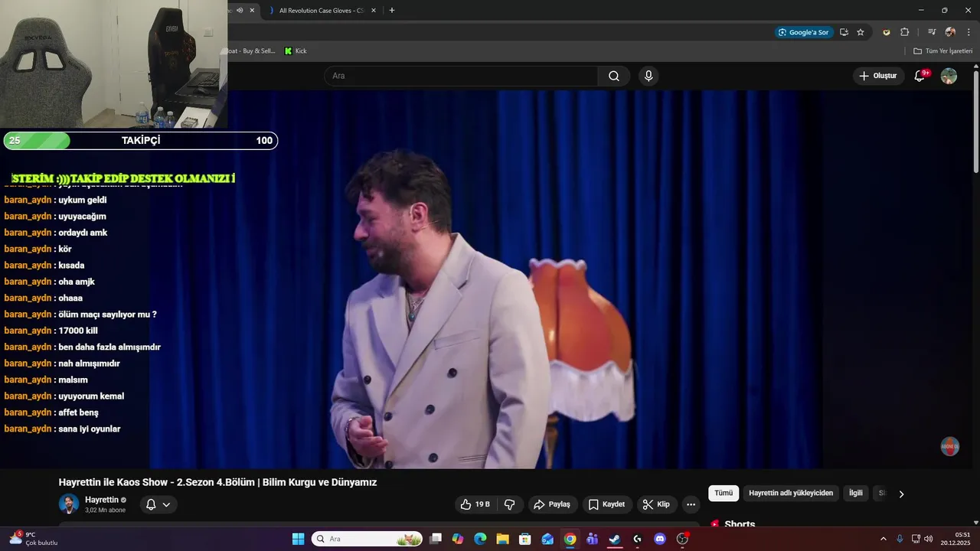Viewport: 980px width, 551px height.
Task: Show hidden system tray icons
Action: point(883,539)
